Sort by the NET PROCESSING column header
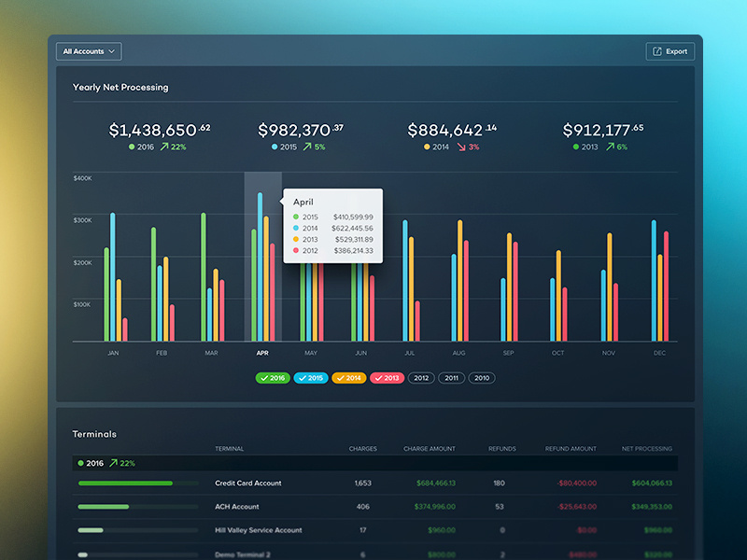This screenshot has height=560, width=747. click(647, 449)
